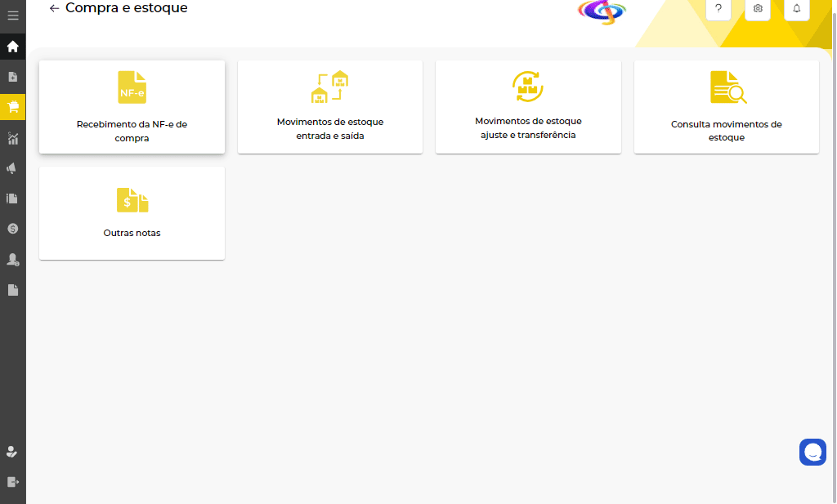The image size is (837, 504).
Task: Click the colorful company logo in header
Action: click(x=602, y=11)
